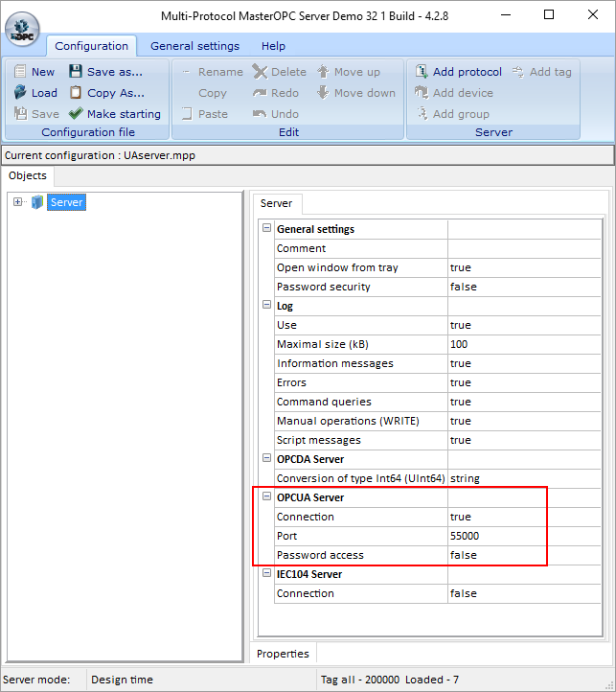Screen dimensions: 616x692
Task: Click the Rename icon
Action: [186, 72]
